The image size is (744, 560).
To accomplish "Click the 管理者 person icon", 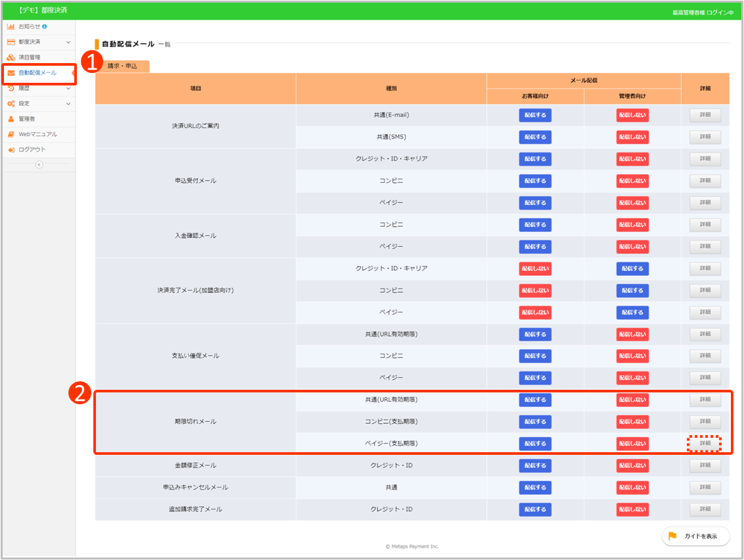I will (11, 119).
